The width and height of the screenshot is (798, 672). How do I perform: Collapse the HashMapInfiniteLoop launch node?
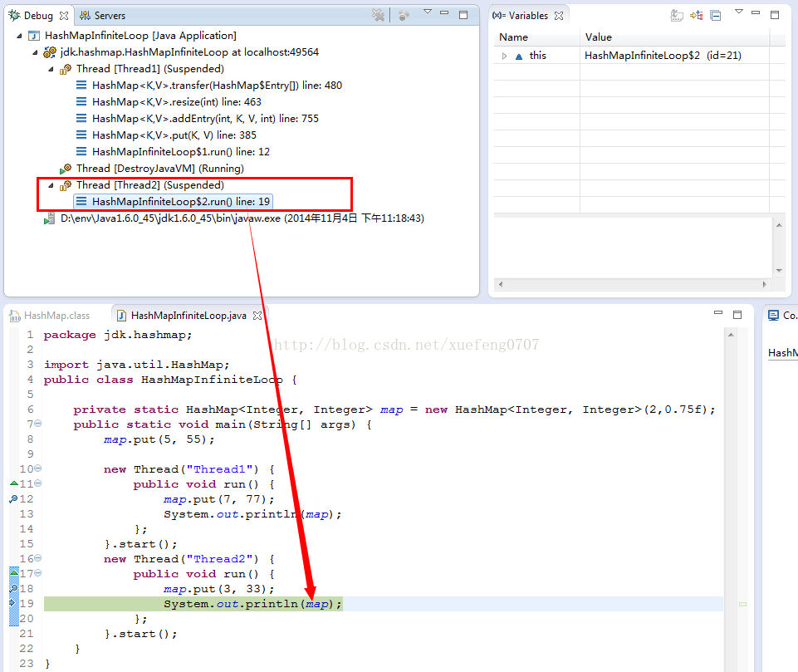coord(19,36)
